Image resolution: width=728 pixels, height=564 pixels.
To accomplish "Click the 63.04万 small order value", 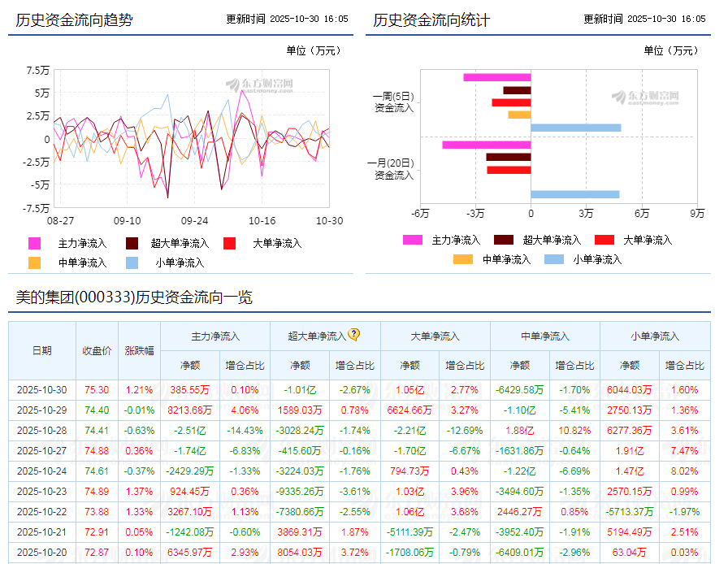I will point(629,553).
